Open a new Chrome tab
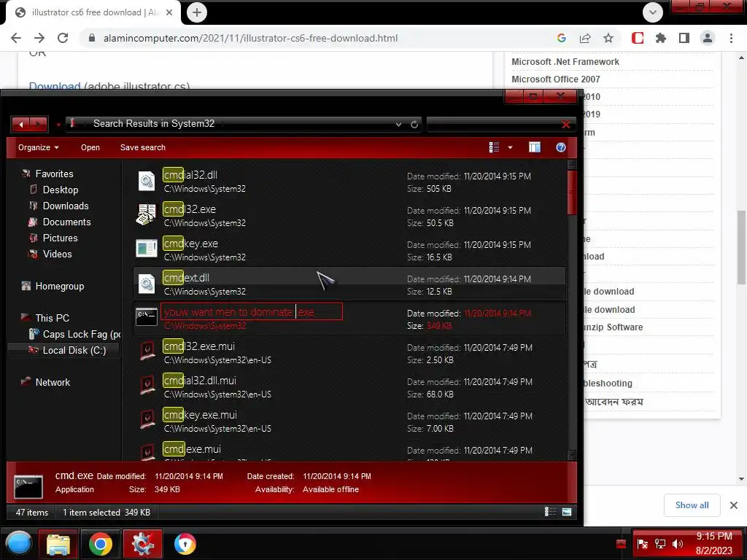747x560 pixels. coord(197,12)
